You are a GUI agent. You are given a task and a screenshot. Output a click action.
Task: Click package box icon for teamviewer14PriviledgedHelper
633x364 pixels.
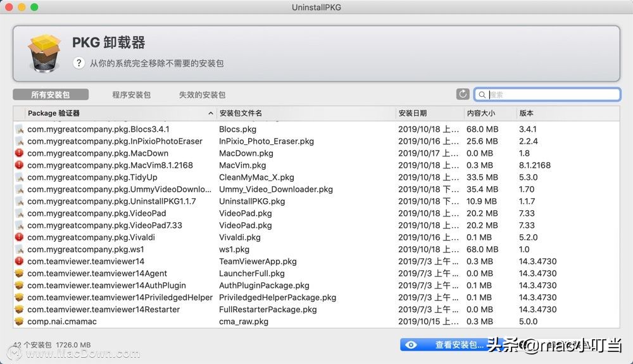(19, 298)
